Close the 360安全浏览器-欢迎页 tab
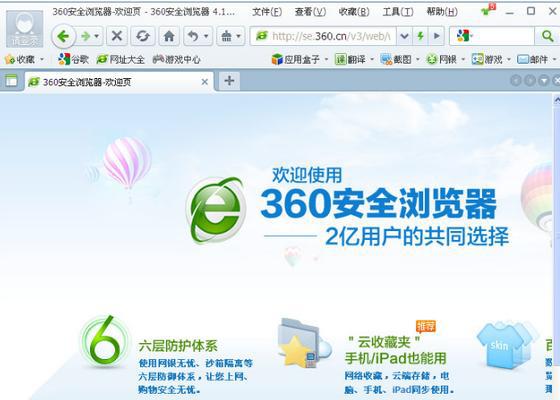 tap(205, 82)
